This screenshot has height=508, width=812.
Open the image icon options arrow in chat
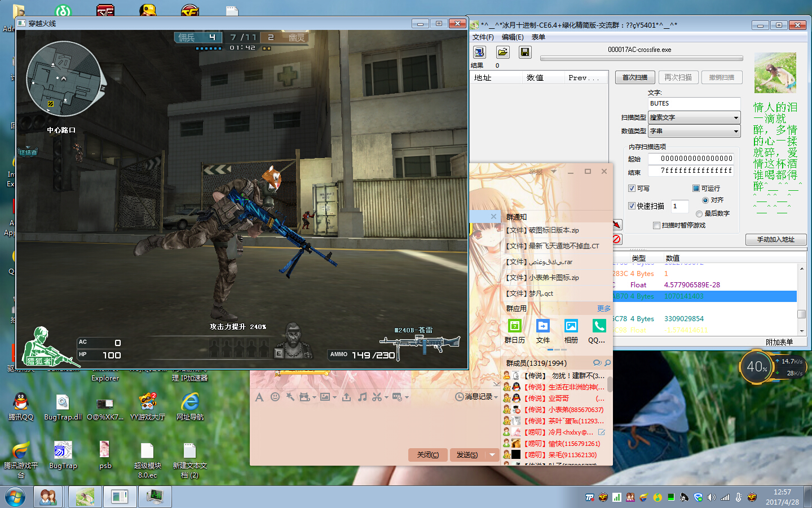[334, 397]
